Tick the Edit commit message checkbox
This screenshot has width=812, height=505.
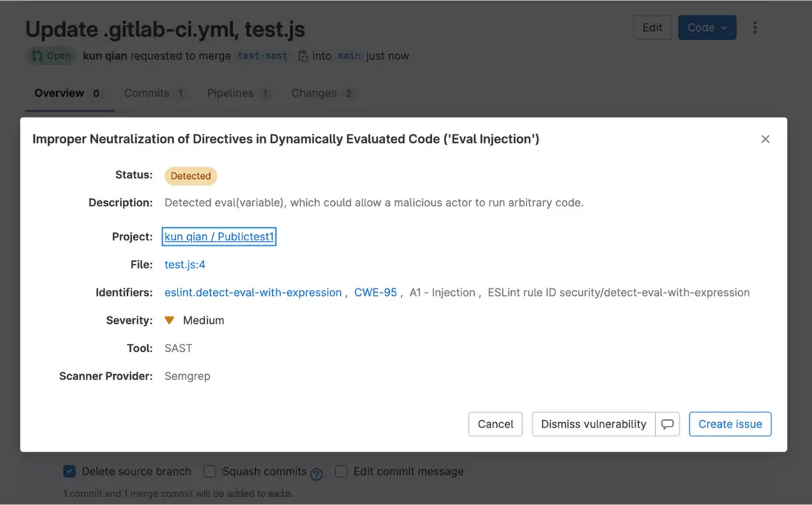[x=341, y=472]
